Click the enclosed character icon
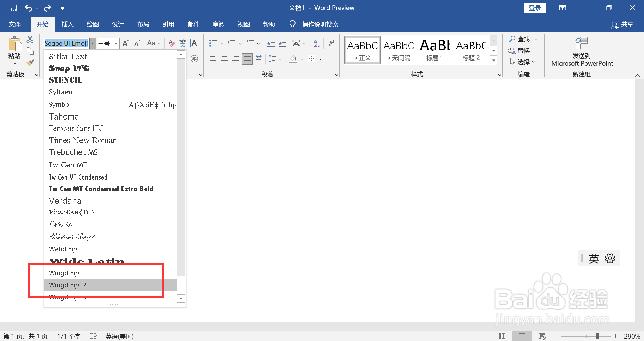The height and width of the screenshot is (341, 644). [x=194, y=59]
